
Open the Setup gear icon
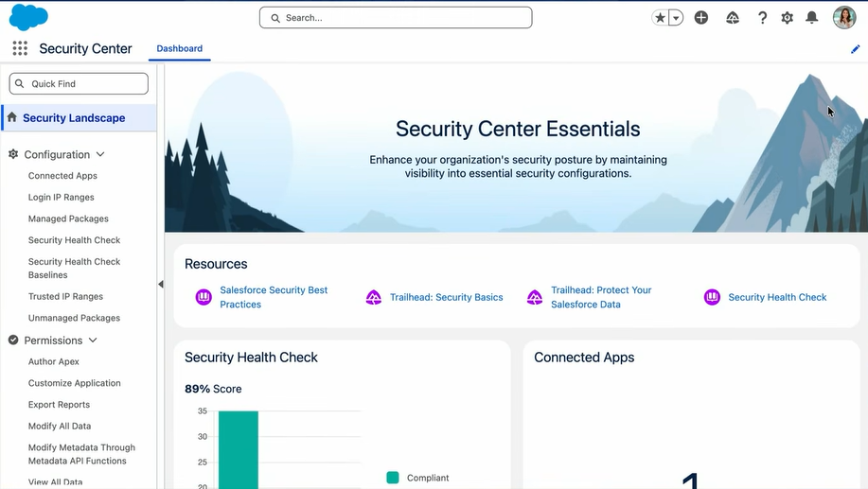click(787, 18)
